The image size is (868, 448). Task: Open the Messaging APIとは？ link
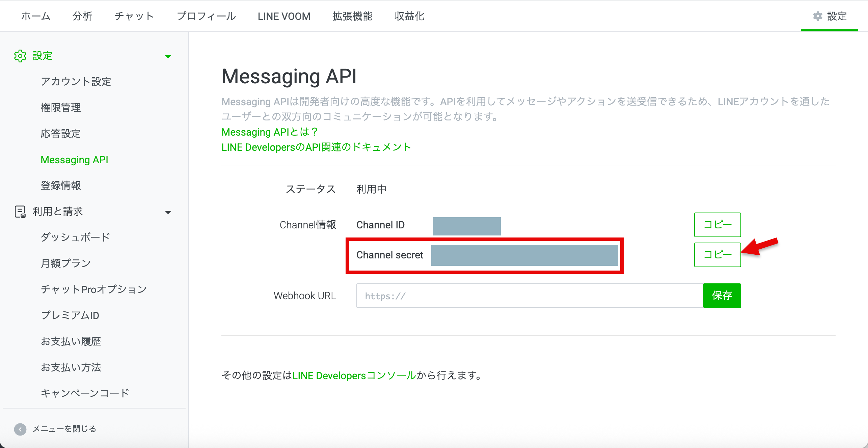pos(269,132)
